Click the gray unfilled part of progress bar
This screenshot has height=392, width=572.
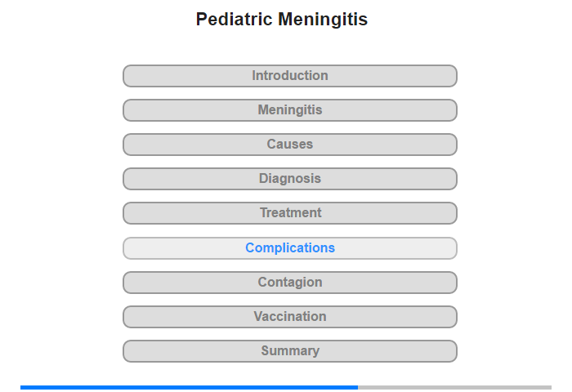tap(454, 387)
